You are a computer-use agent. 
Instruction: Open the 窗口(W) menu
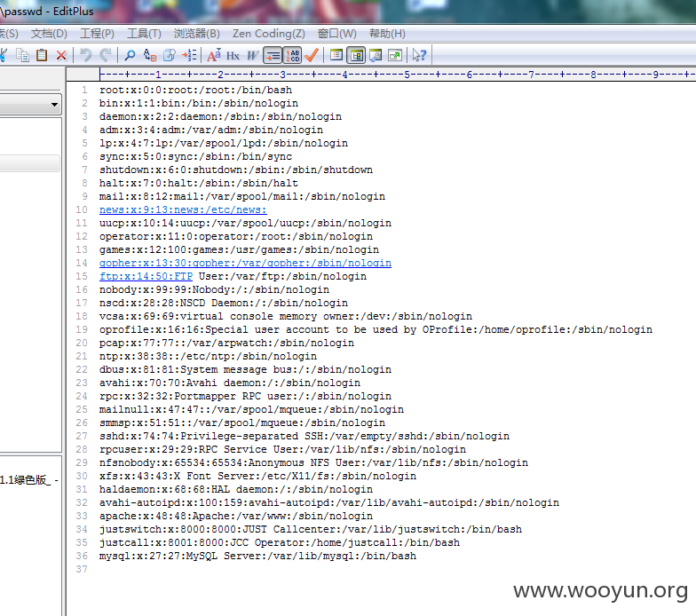pos(337,34)
